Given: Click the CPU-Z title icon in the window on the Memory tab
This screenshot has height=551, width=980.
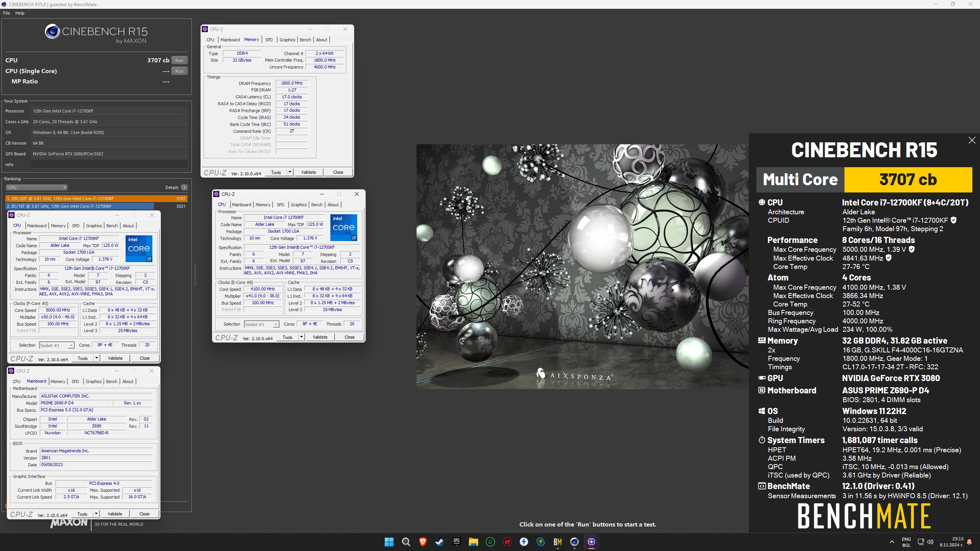Looking at the screenshot, I should click(205, 29).
